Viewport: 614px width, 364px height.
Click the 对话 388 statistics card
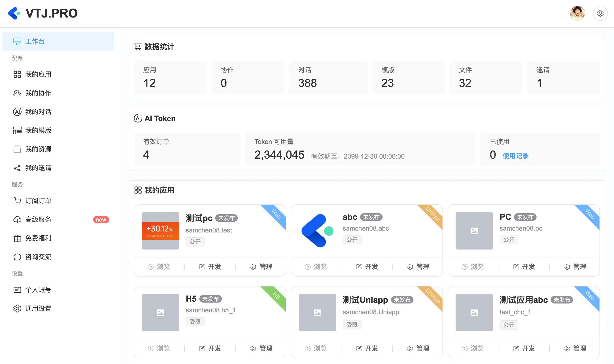pyautogui.click(x=328, y=77)
